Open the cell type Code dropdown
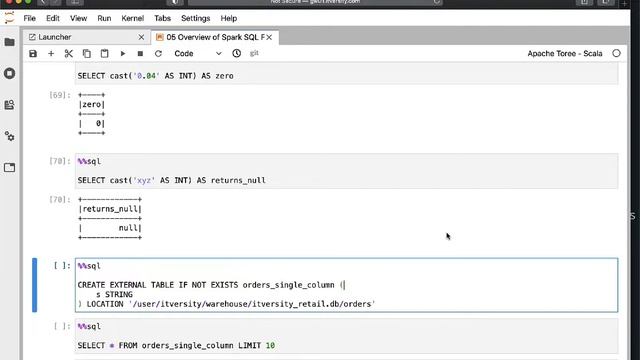Viewport: 640px width, 360px height. 198,53
